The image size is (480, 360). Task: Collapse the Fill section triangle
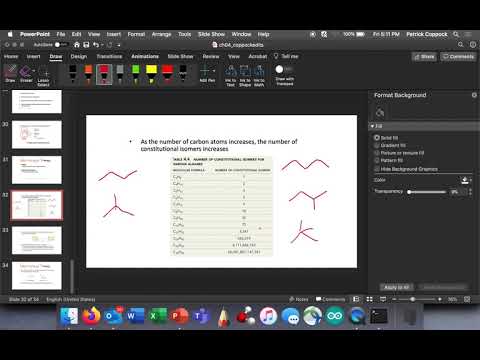372,126
